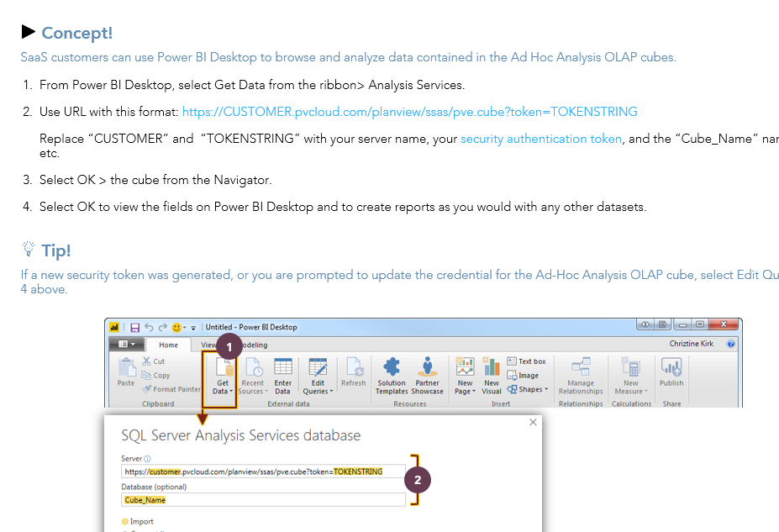Switch to the Home ribbon tab
This screenshot has height=532, width=779.
[168, 345]
